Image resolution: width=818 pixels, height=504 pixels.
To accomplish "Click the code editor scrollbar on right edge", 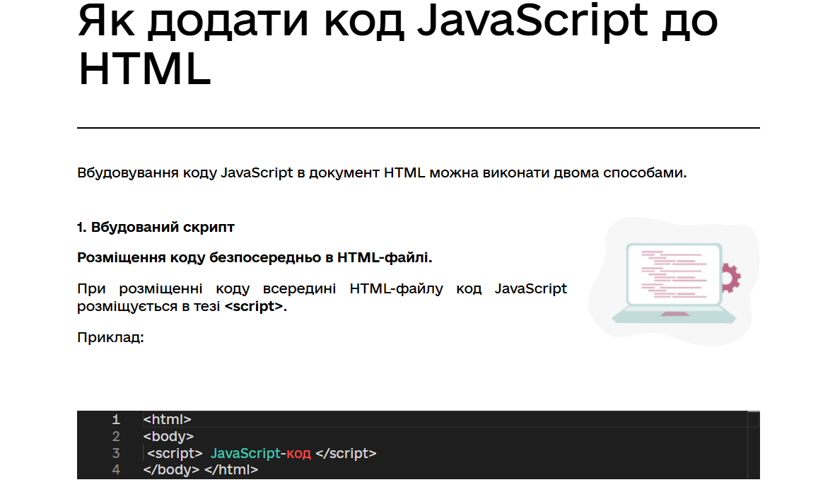I will click(754, 445).
